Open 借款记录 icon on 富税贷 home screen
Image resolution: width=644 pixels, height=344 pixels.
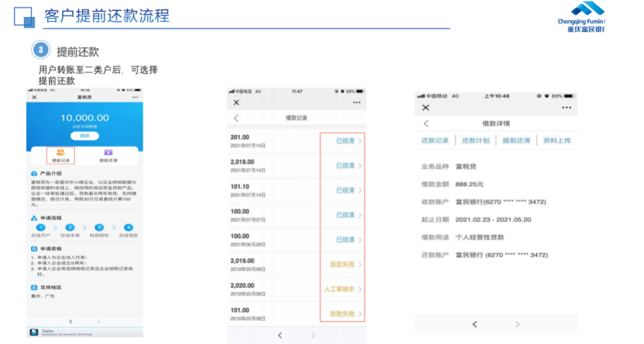coord(60,155)
